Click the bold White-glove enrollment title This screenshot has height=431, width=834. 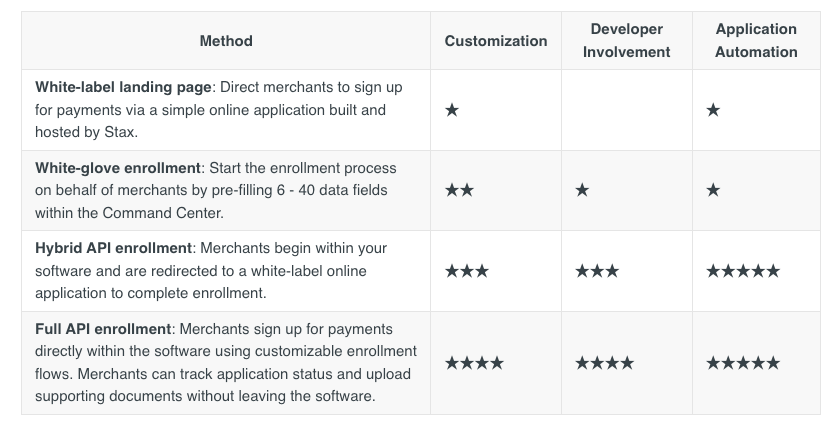(x=118, y=168)
